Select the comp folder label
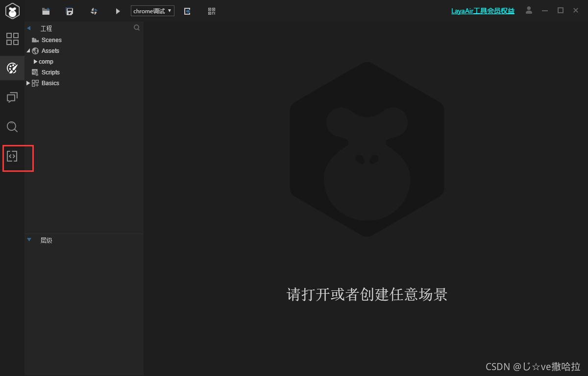Image resolution: width=588 pixels, height=376 pixels. point(46,62)
